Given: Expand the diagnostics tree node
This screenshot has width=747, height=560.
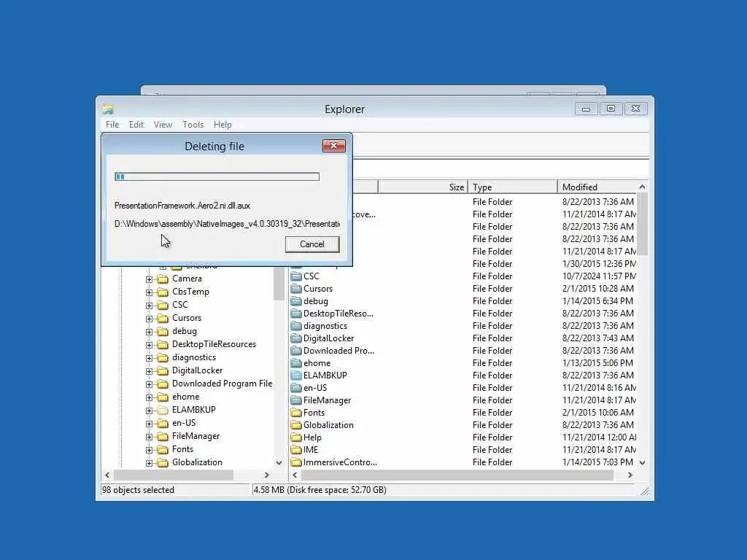Looking at the screenshot, I should [149, 358].
